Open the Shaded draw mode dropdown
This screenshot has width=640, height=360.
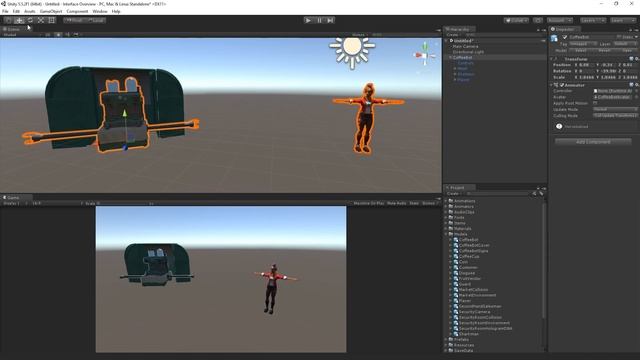[x=21, y=35]
